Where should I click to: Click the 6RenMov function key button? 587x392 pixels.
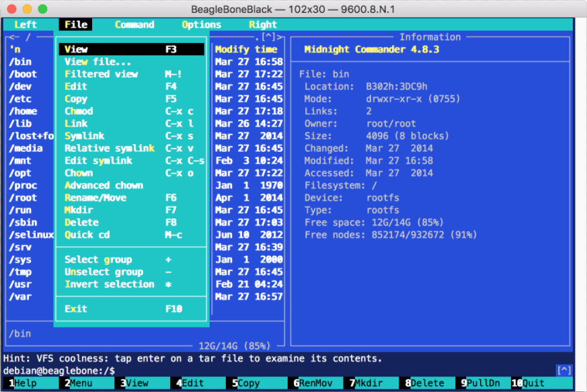coord(316,383)
